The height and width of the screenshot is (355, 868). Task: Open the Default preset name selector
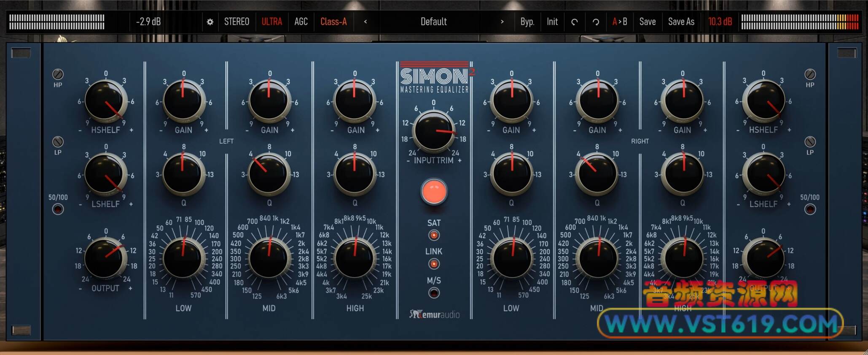coord(433,22)
